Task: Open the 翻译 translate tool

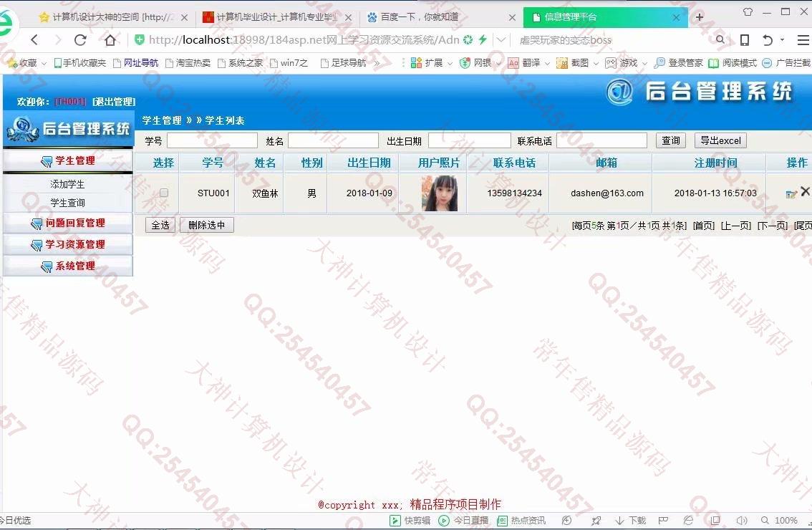Action: coord(525,63)
